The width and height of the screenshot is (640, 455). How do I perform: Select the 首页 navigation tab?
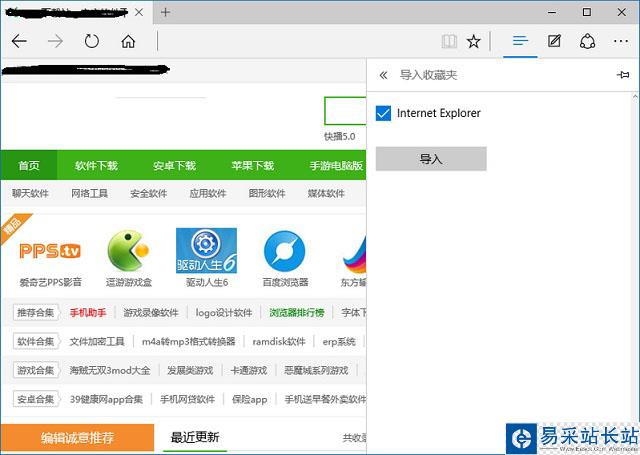click(x=29, y=165)
